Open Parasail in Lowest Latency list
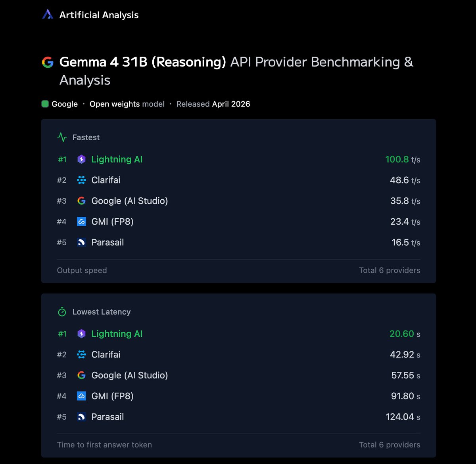 (107, 417)
